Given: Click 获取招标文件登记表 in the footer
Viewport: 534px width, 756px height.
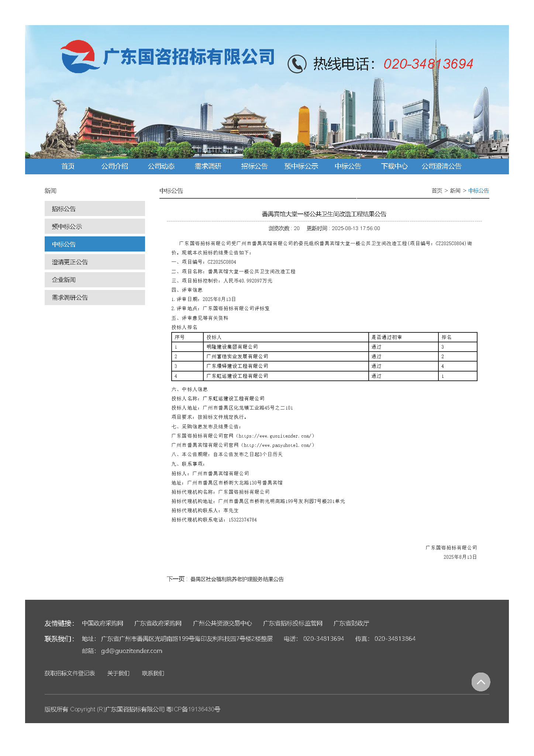Looking at the screenshot, I should (70, 673).
